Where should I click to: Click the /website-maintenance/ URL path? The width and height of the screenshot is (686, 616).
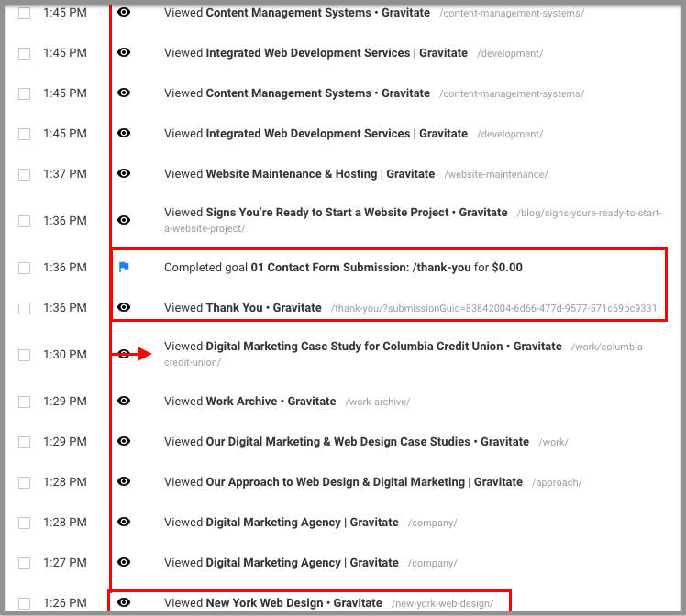[495, 174]
